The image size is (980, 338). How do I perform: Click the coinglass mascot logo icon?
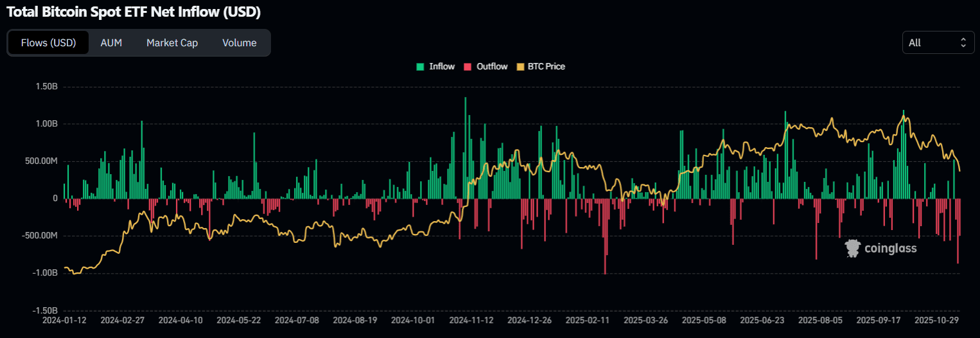tap(852, 248)
